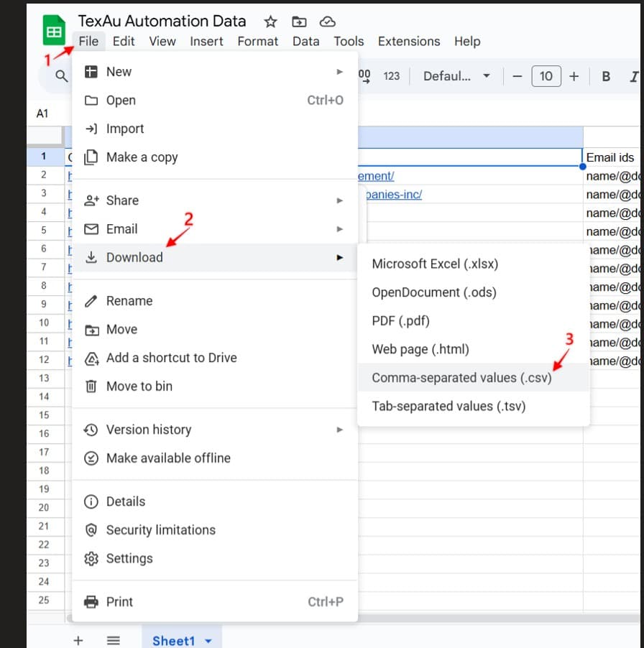Apply number format using the 123 icon

coord(392,75)
